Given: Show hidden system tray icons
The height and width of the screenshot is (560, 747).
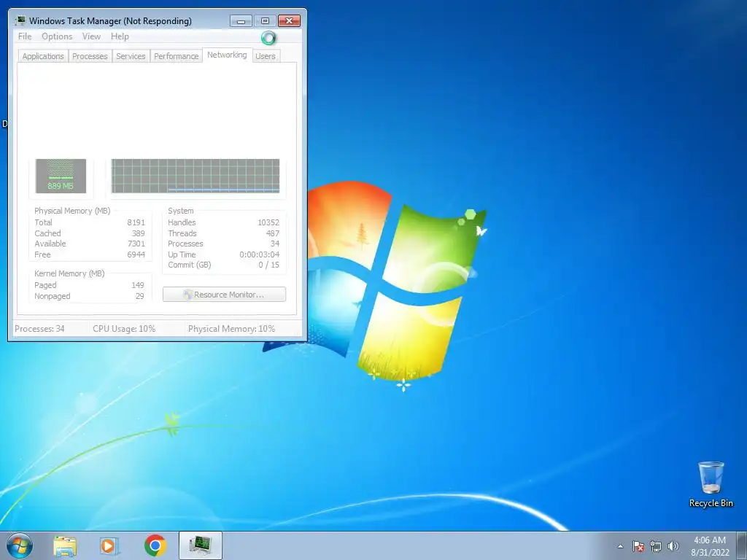Looking at the screenshot, I should (620, 546).
